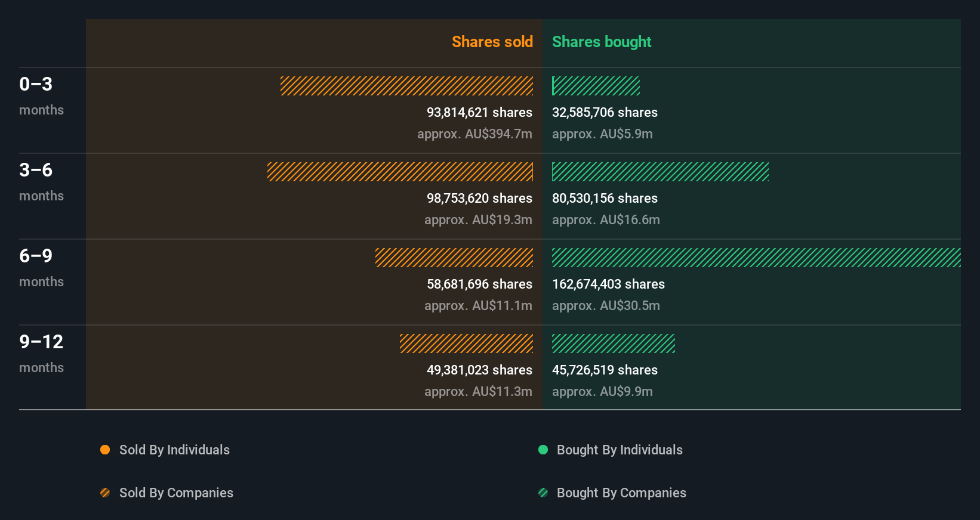Click the approx. AU$19.3m amount
This screenshot has width=980, height=520.
pos(478,219)
